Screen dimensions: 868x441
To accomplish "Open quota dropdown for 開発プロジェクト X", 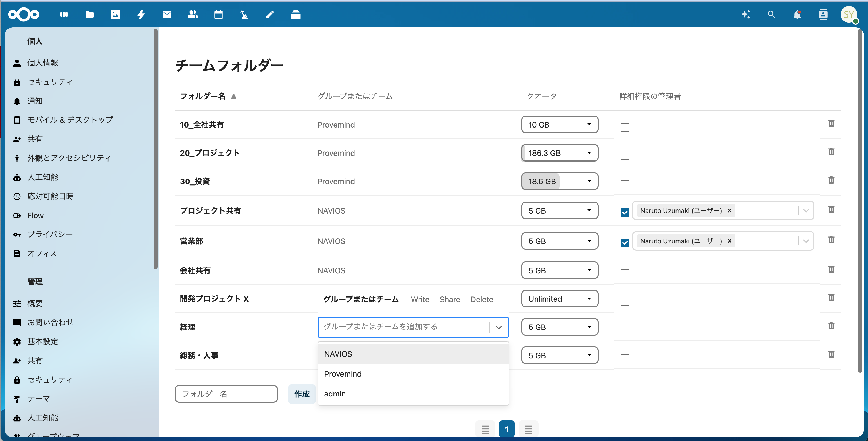I will click(560, 299).
